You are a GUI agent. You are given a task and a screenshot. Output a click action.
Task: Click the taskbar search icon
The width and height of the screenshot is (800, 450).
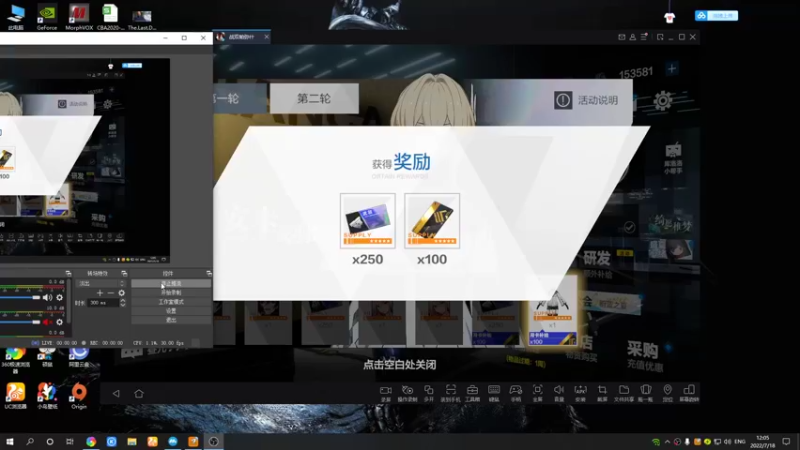(x=30, y=441)
